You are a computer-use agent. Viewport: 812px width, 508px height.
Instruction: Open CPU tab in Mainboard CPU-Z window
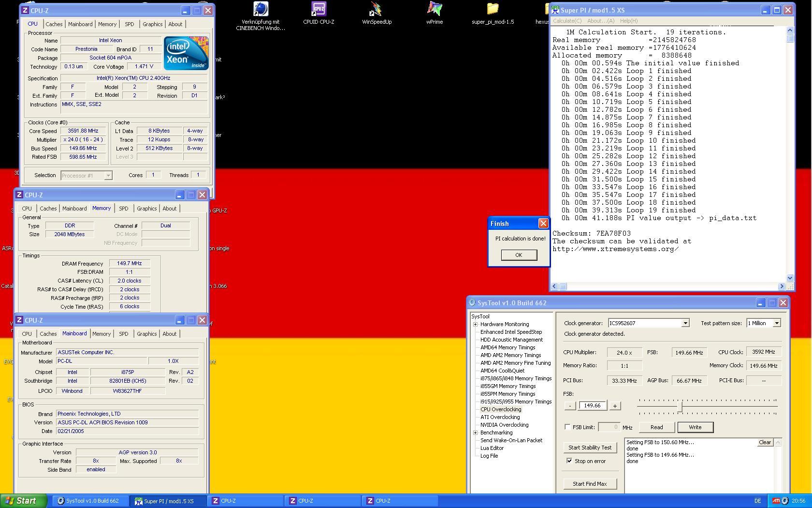[x=27, y=334]
